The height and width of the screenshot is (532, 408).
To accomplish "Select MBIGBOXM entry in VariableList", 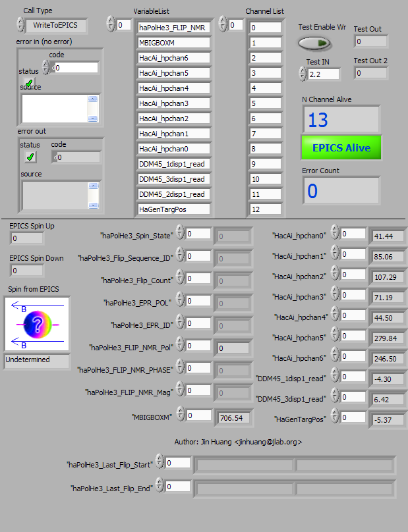I will pos(173,43).
